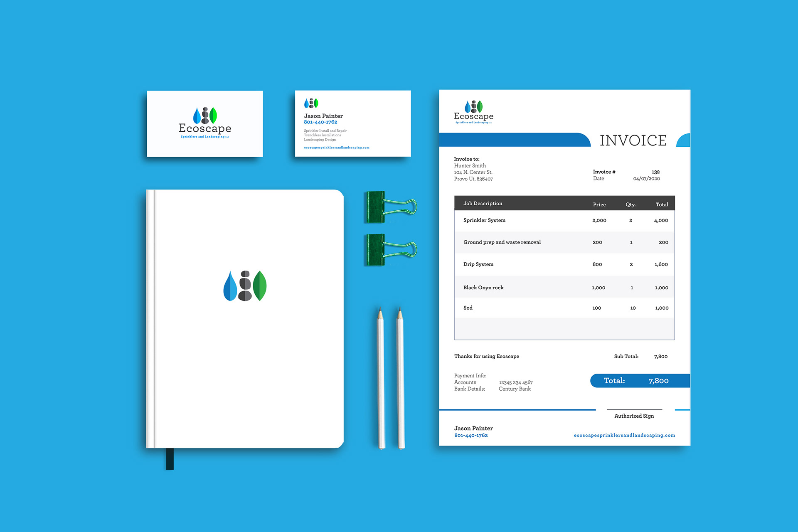This screenshot has height=532, width=798.
Task: Click the Job Description table header
Action: pos(483,203)
